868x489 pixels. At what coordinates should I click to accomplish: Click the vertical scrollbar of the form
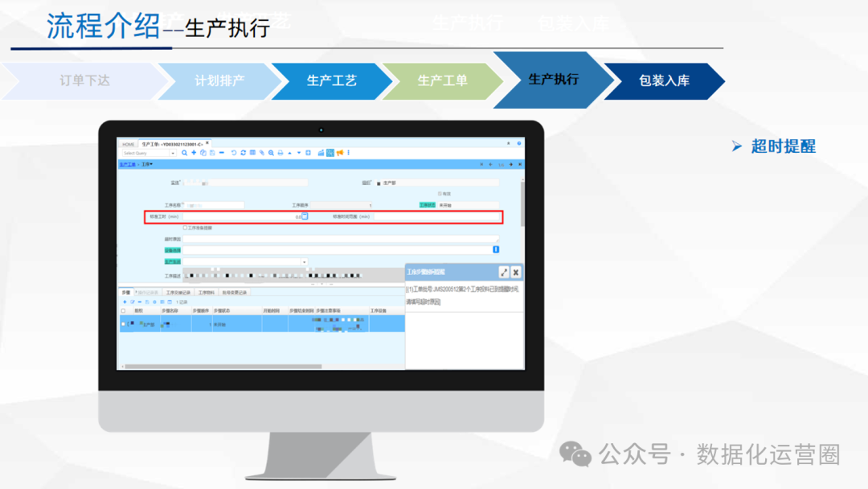tap(522, 203)
